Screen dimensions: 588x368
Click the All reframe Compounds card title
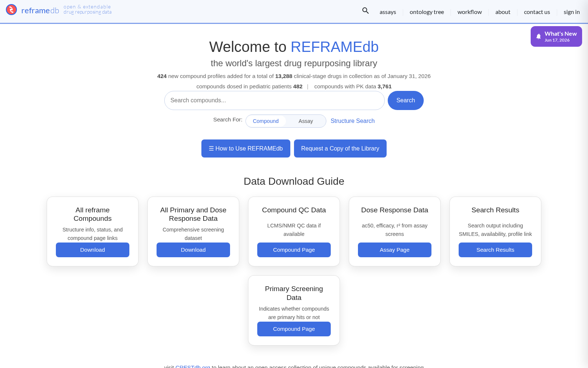click(93, 214)
